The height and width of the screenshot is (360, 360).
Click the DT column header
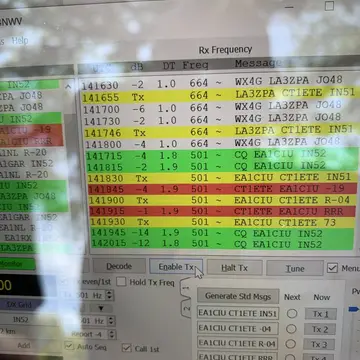[x=170, y=66]
